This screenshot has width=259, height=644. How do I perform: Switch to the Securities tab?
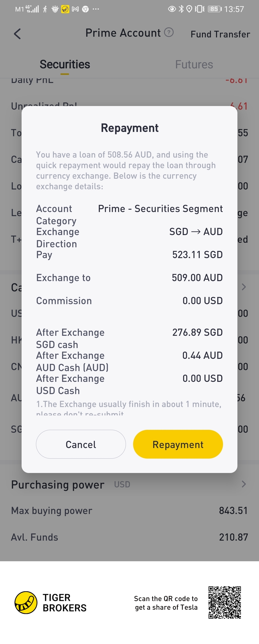[65, 65]
